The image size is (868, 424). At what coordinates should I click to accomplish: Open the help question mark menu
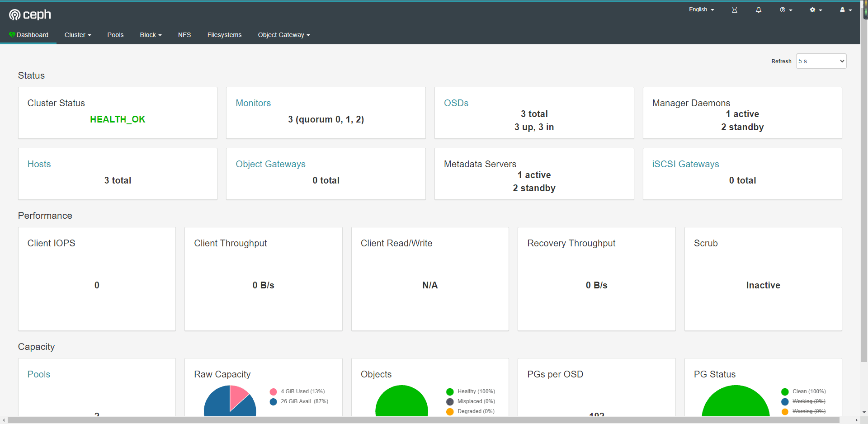786,9
